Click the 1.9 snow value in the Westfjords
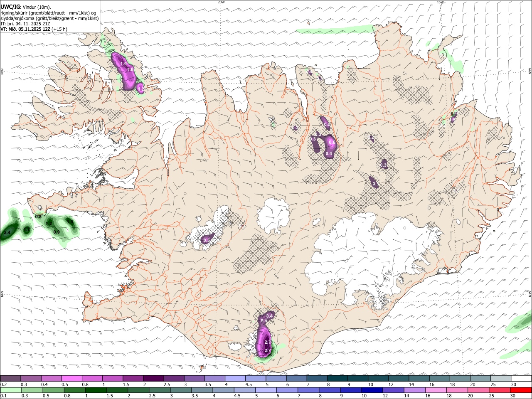Viewport: 532px width, 399px height. pyautogui.click(x=123, y=64)
